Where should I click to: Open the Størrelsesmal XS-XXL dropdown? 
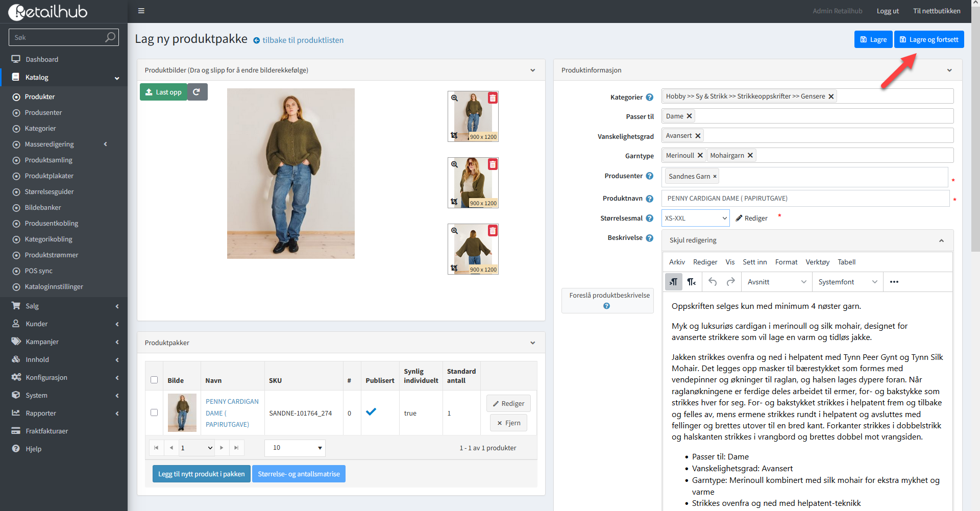tap(695, 218)
